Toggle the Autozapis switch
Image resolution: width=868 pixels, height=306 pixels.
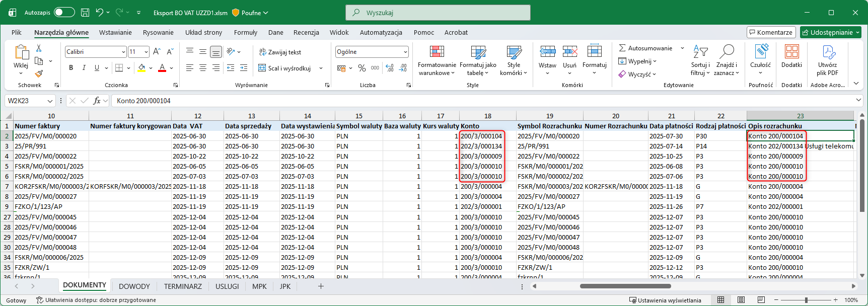(64, 13)
